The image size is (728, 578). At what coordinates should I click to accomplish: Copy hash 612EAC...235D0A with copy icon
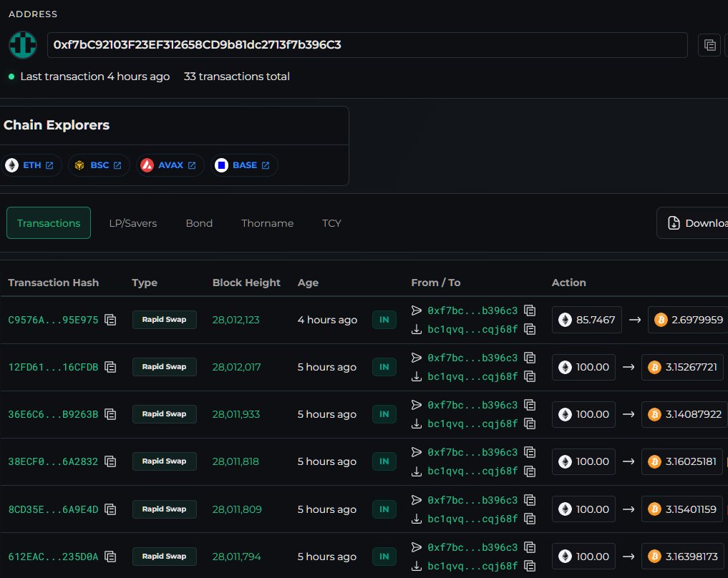(x=110, y=557)
